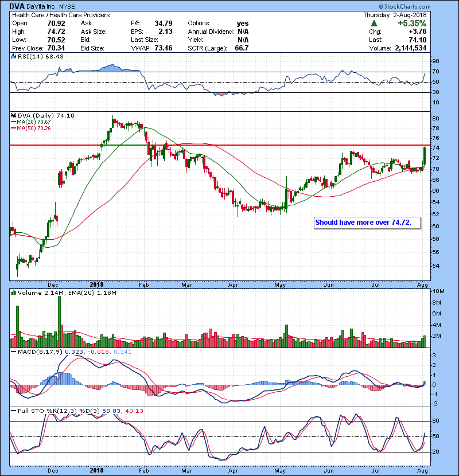Click the Volume panel bar-chart icon
This screenshot has height=476, width=459.
pyautogui.click(x=13, y=292)
